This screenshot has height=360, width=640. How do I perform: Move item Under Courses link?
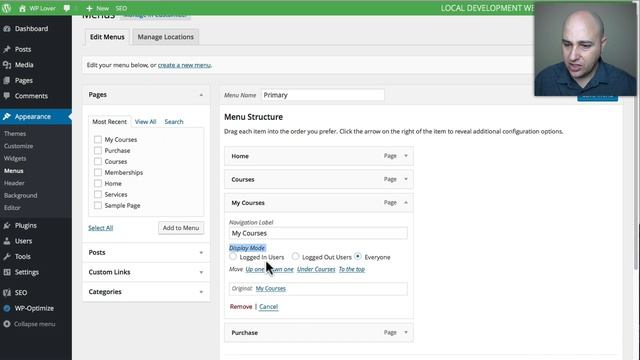(x=316, y=269)
